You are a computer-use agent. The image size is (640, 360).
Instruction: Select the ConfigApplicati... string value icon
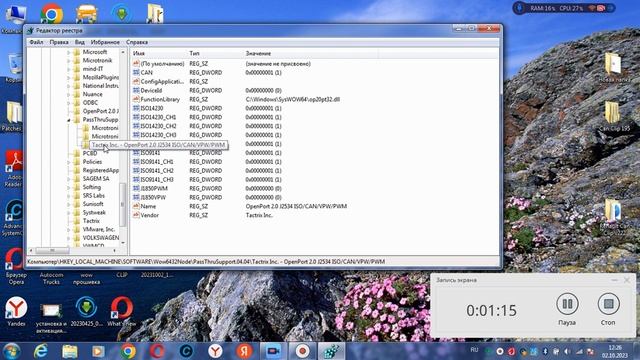coord(136,82)
